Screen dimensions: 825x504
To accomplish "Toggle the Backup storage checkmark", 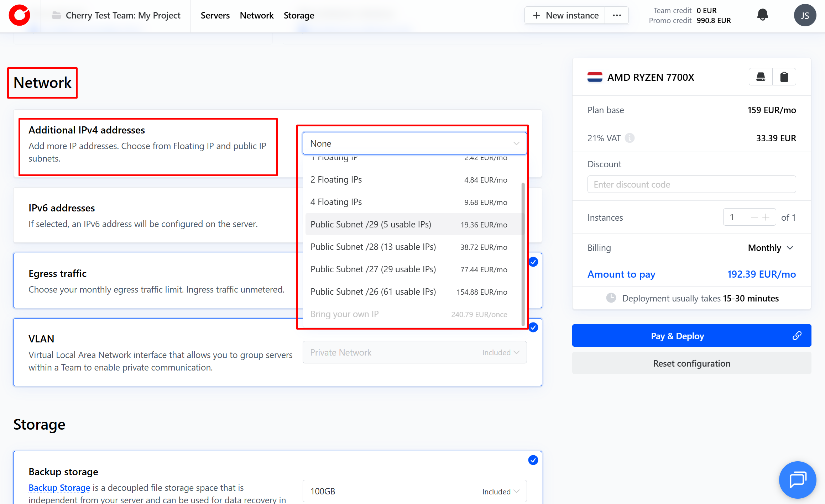I will 533,460.
